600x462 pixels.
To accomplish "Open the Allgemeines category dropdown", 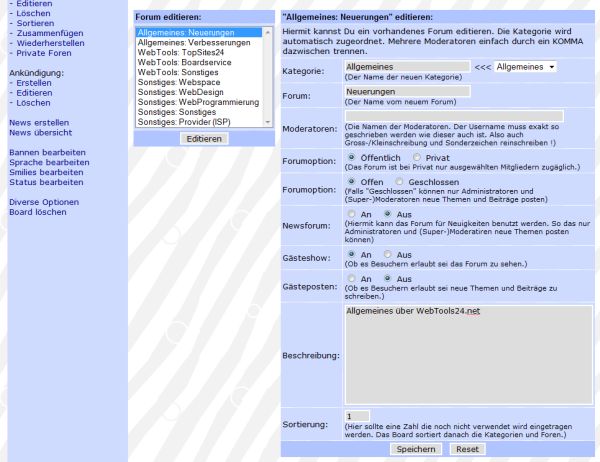I will pos(525,67).
